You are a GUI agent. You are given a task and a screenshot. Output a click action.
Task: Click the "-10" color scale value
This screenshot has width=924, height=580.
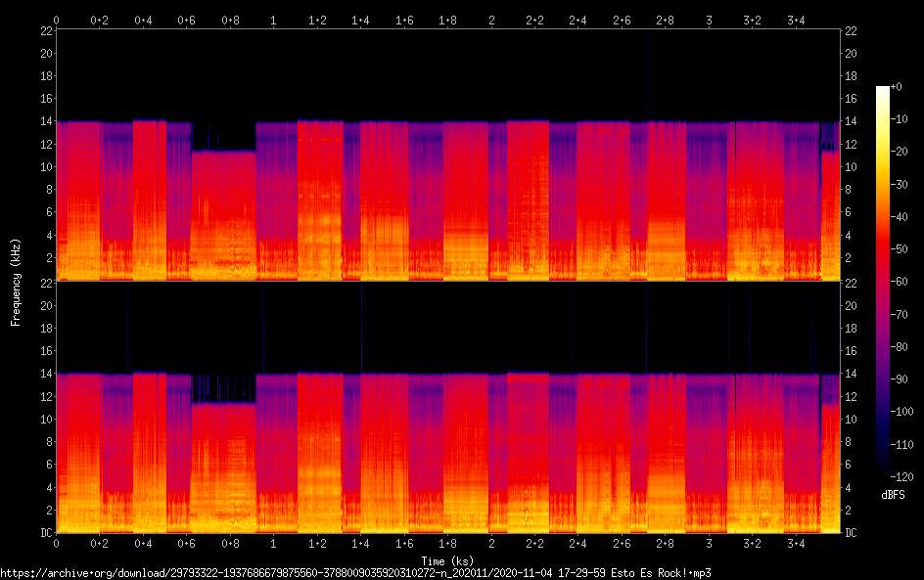point(900,119)
